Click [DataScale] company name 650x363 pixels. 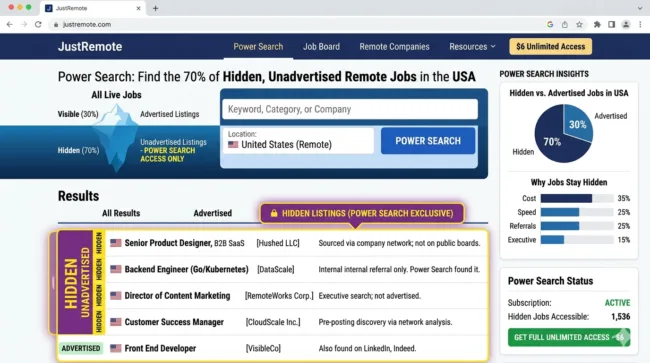(x=276, y=269)
